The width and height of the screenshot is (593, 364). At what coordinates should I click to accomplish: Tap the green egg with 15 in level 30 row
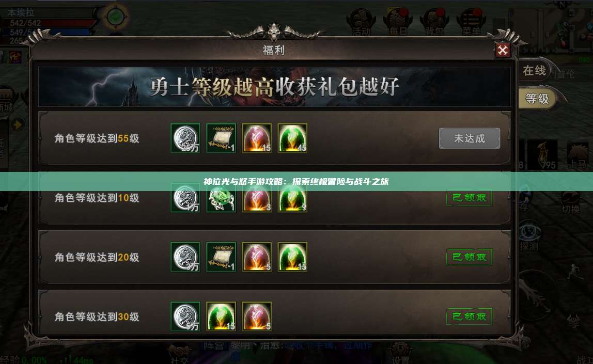tap(221, 316)
